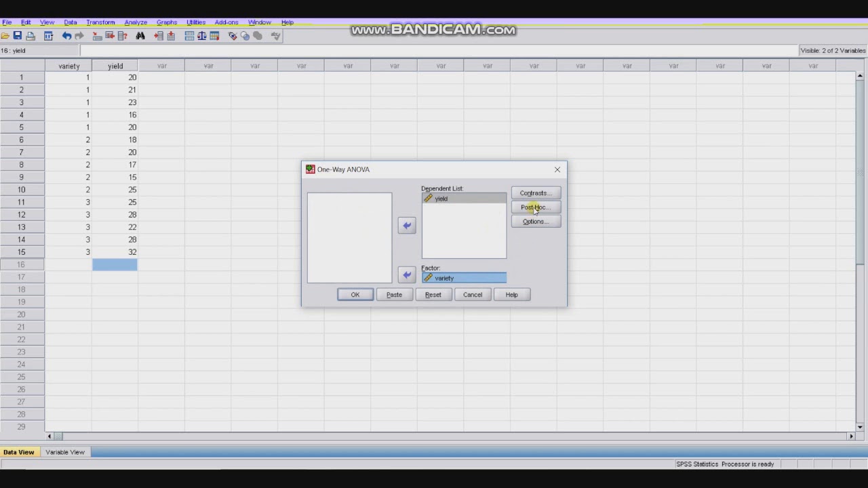The height and width of the screenshot is (488, 868).
Task: Click the vertical scrollbar up arrow
Action: (x=861, y=76)
